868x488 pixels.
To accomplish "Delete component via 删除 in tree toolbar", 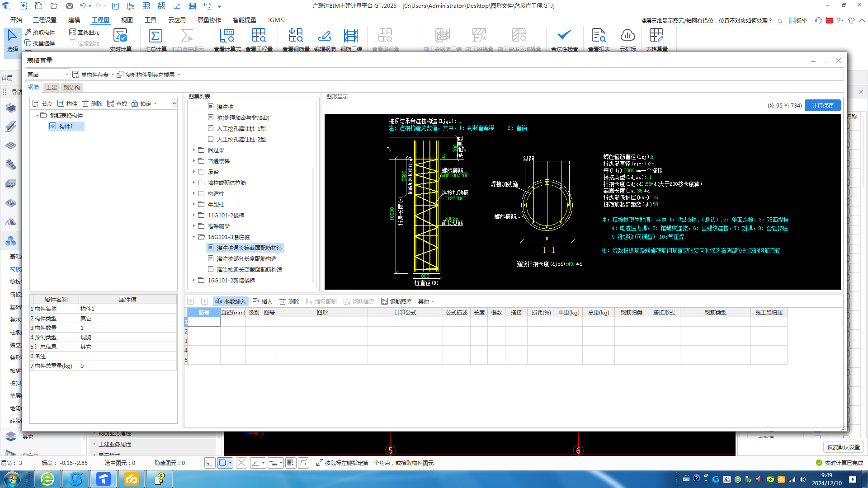I will pyautogui.click(x=92, y=103).
